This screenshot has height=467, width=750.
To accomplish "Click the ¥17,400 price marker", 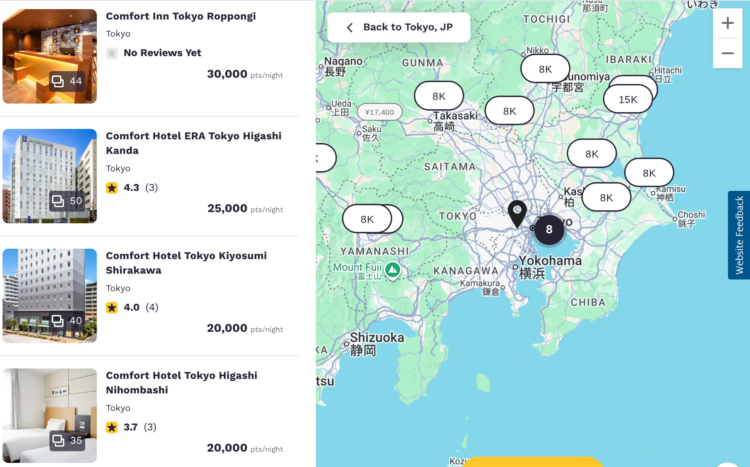I will [380, 112].
